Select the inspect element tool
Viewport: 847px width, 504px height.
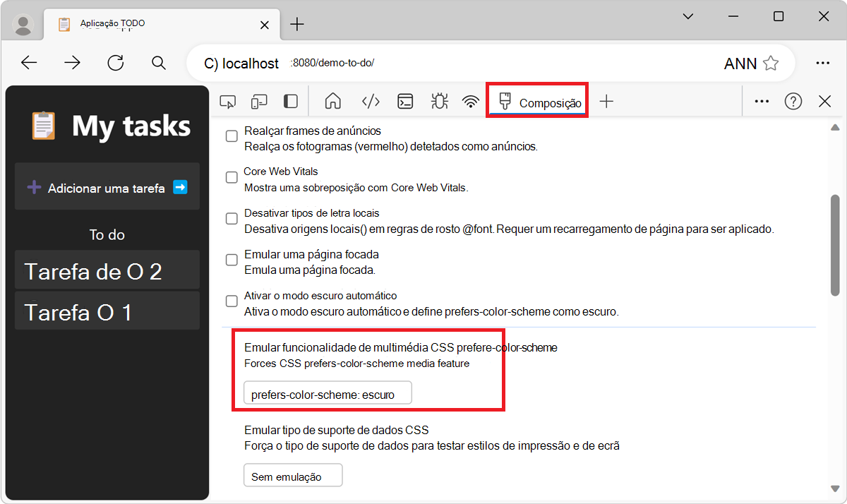(227, 101)
